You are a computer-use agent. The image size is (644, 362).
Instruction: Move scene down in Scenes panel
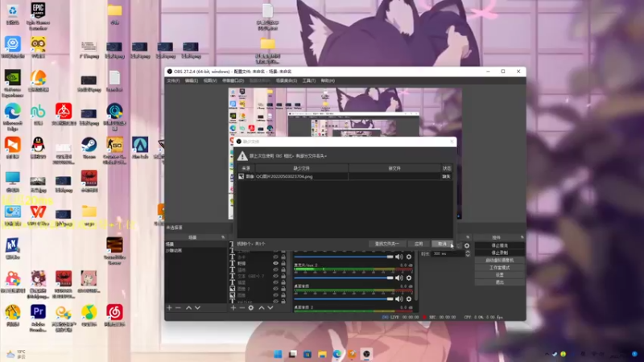point(197,307)
